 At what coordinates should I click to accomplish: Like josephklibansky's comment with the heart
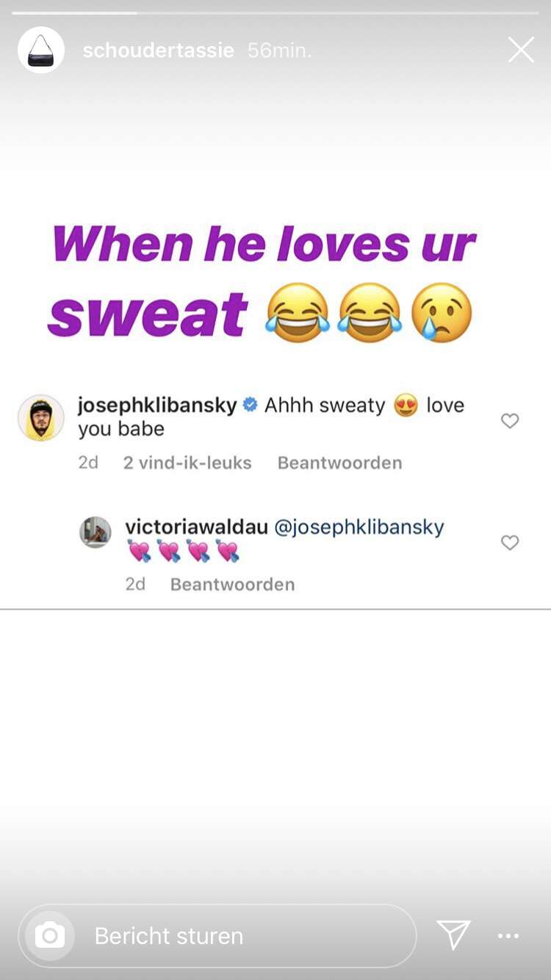[x=510, y=421]
